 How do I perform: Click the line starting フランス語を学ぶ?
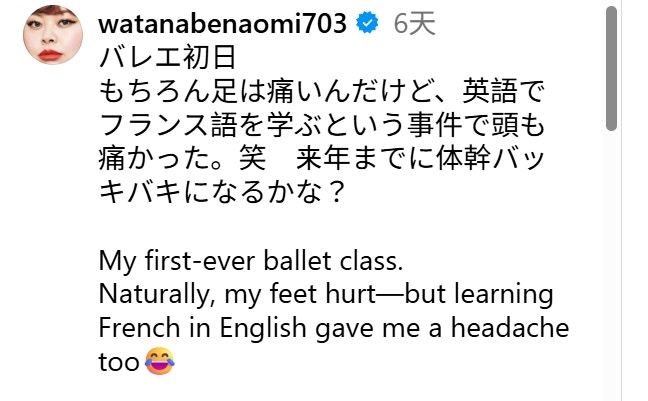point(322,125)
